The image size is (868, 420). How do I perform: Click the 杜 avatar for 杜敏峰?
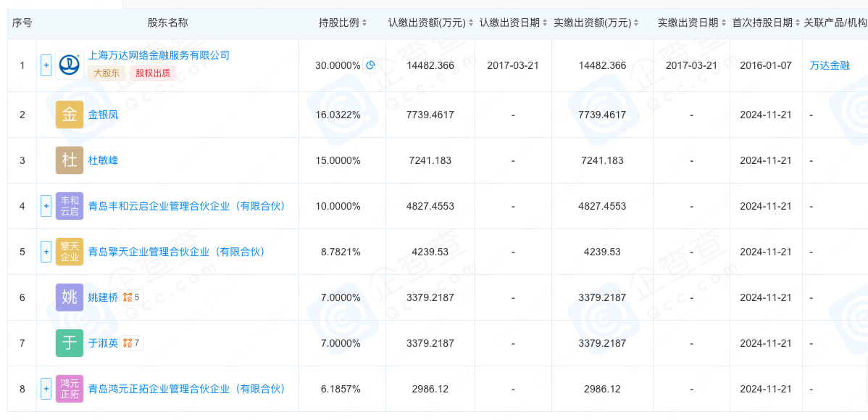click(x=70, y=160)
